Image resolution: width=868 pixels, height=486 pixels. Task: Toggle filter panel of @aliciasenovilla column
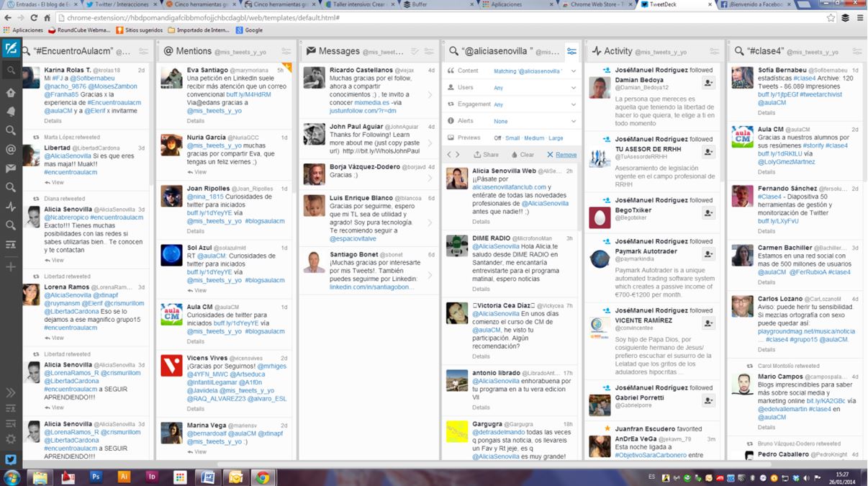click(x=571, y=51)
